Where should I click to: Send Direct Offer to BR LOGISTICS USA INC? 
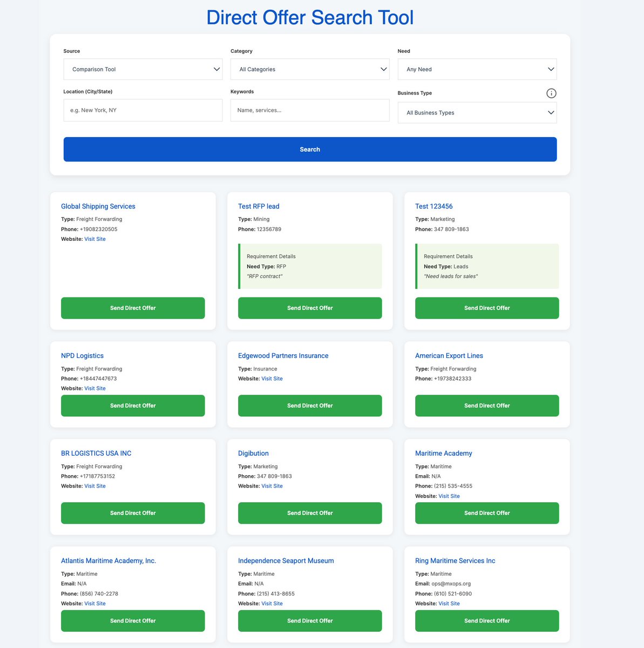[x=133, y=513]
